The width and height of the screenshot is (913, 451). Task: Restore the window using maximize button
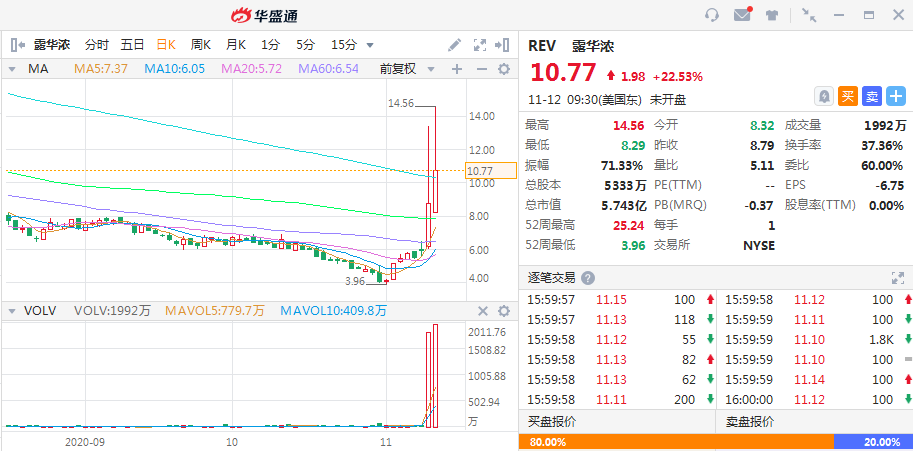(x=869, y=15)
